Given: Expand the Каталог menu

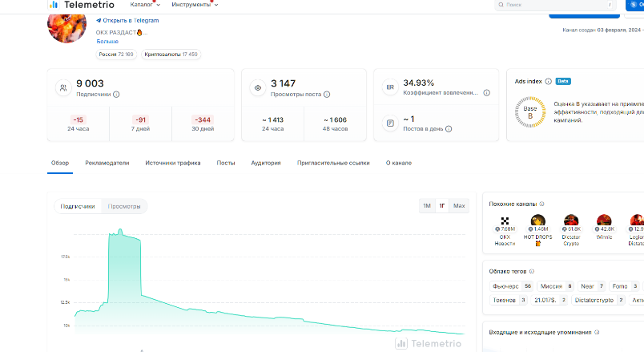Looking at the screenshot, I should 145,5.
